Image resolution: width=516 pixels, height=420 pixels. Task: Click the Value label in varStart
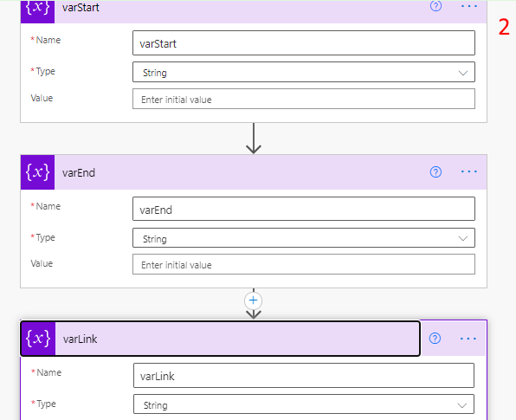point(42,98)
